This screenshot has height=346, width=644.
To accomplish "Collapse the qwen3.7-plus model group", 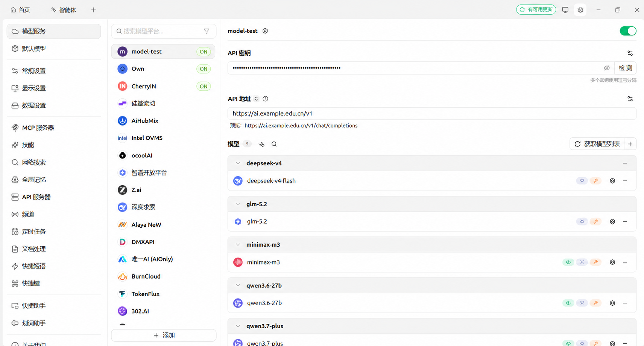I will coord(238,326).
